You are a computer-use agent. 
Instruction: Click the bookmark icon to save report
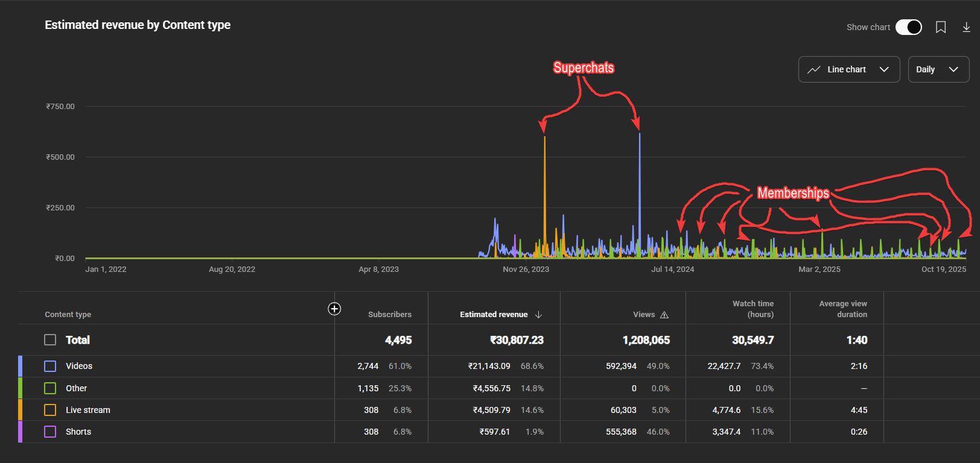[941, 27]
